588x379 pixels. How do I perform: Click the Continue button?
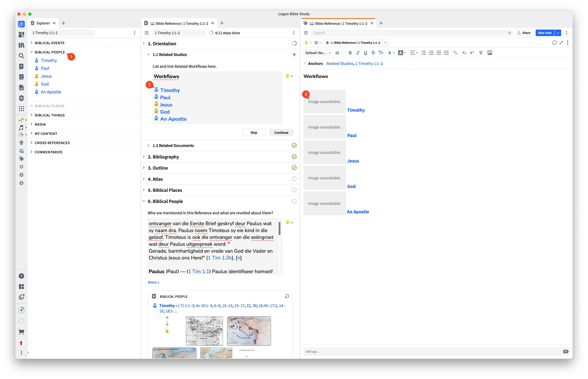click(281, 132)
